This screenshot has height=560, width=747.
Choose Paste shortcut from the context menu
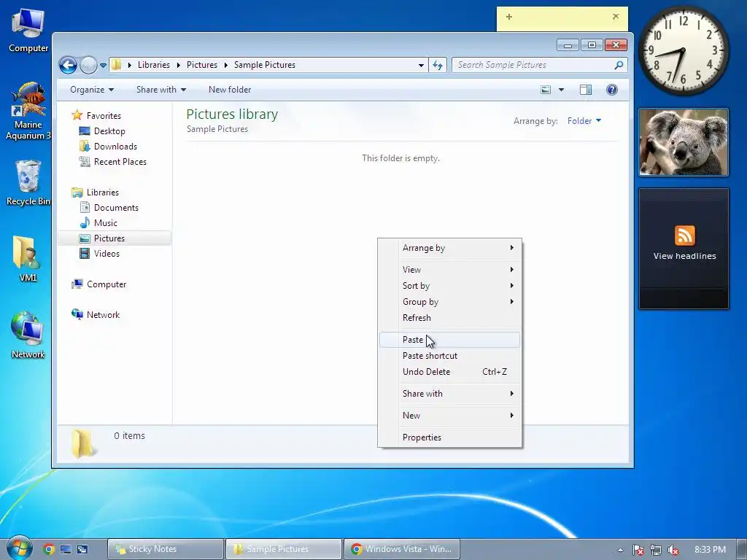tap(449, 356)
